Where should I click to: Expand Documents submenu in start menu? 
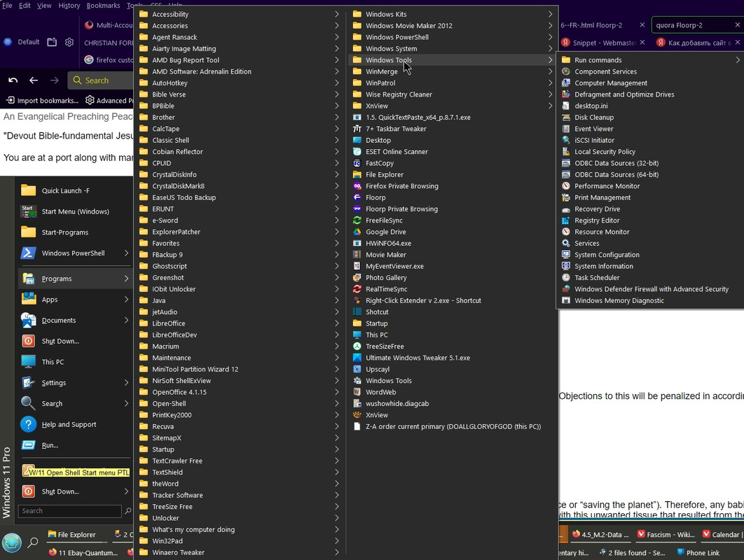(x=126, y=321)
